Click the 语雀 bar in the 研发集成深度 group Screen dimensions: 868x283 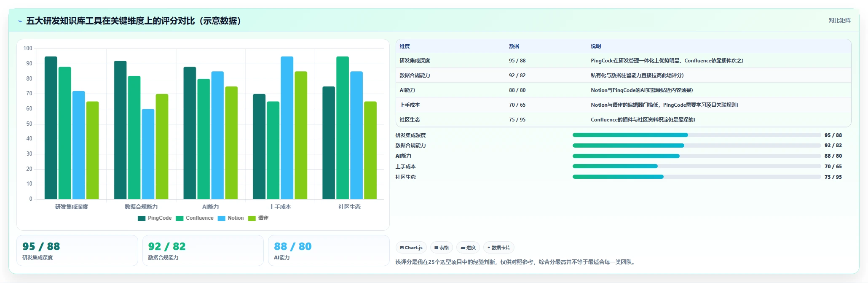tap(93, 150)
